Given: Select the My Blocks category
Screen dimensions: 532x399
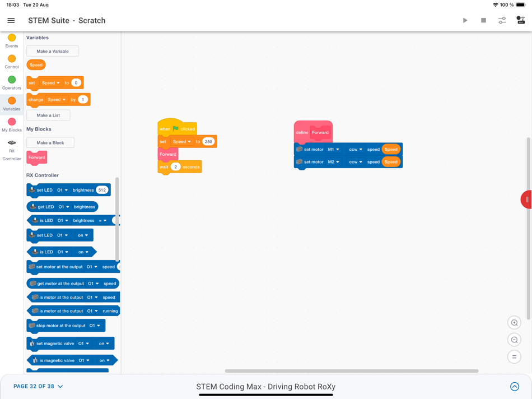Looking at the screenshot, I should [x=12, y=125].
